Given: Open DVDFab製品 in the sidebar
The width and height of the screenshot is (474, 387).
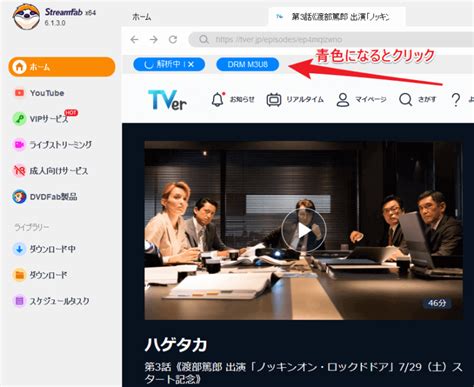Looking at the screenshot, I should [53, 197].
